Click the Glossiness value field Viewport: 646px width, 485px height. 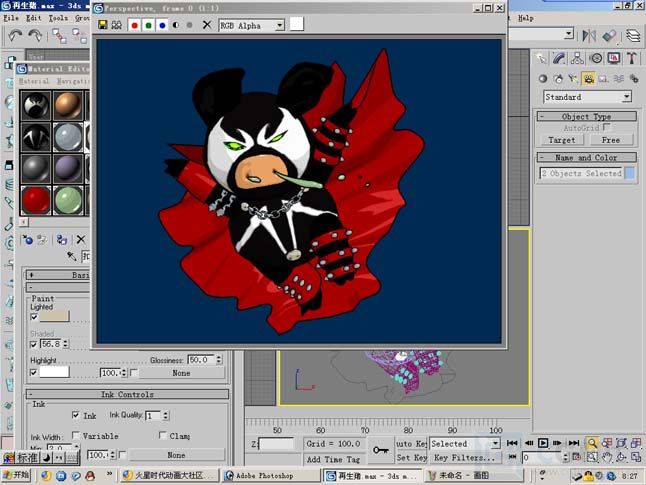201,360
